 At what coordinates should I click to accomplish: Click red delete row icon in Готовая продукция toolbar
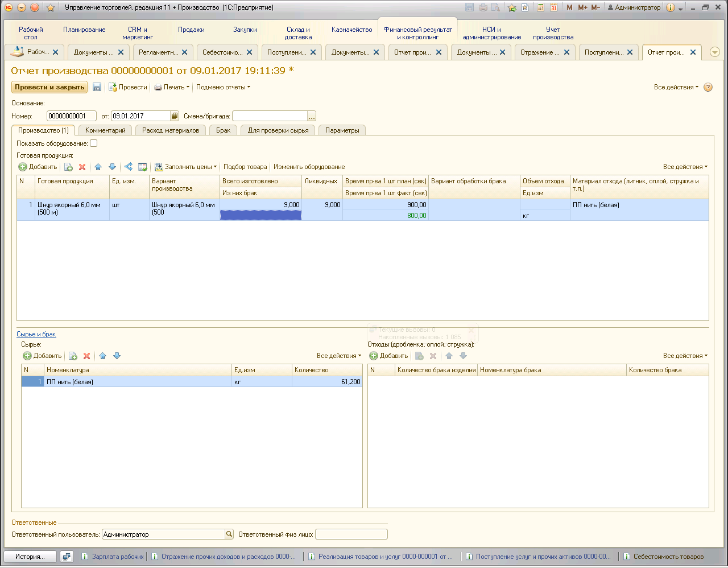(82, 167)
